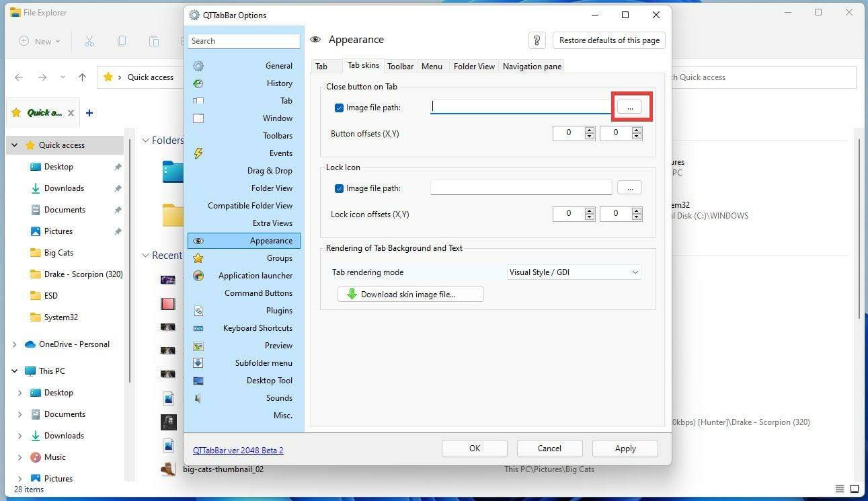Switch to the Toolbar tab
The height and width of the screenshot is (501, 868).
click(x=400, y=66)
